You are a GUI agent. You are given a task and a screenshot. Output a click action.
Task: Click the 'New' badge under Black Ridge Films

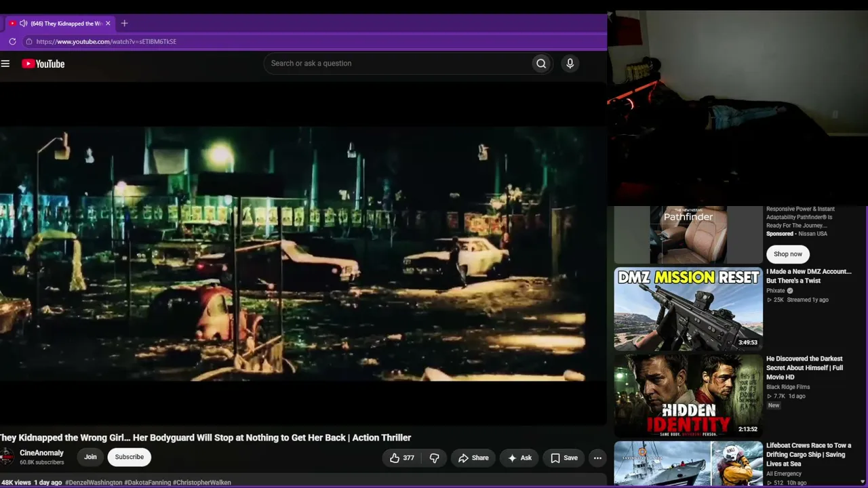pos(774,405)
